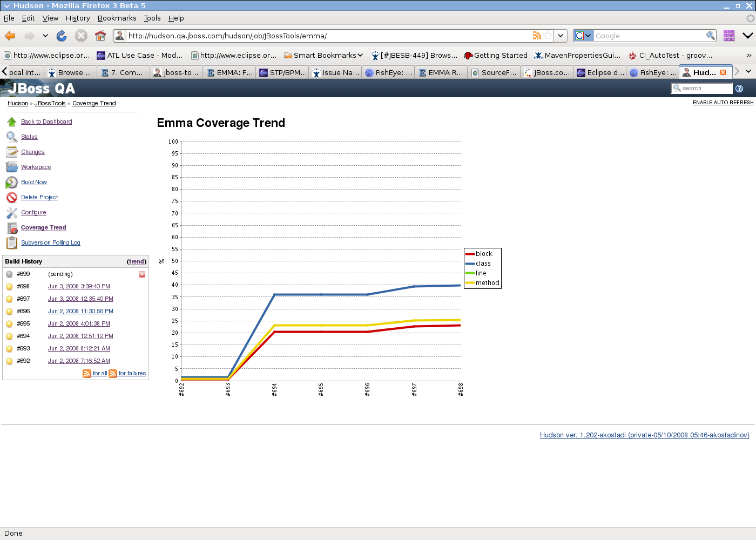Click the status ball for build #692
The height and width of the screenshot is (540, 756).
(x=9, y=361)
